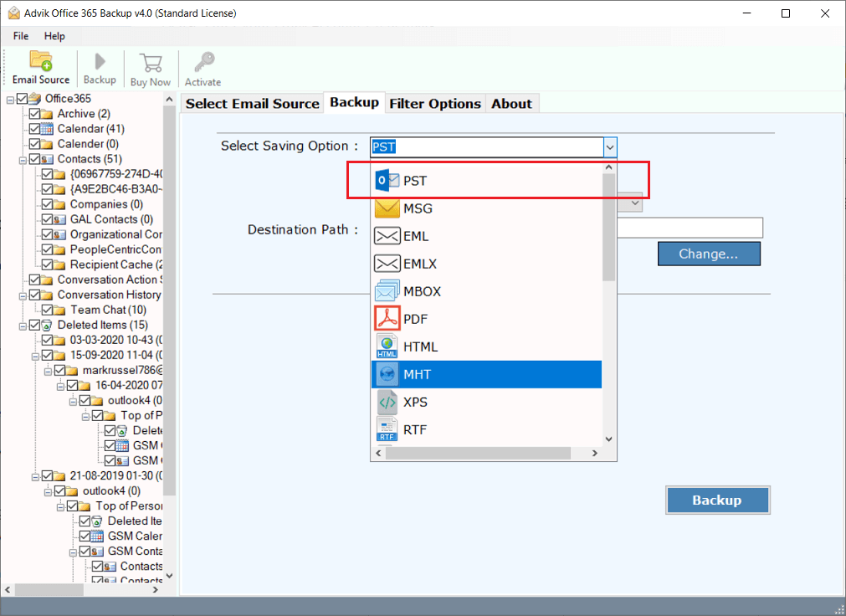Screen dimensions: 846x616
Task: Click the Team Chat (10) folder icon
Action: 59,310
